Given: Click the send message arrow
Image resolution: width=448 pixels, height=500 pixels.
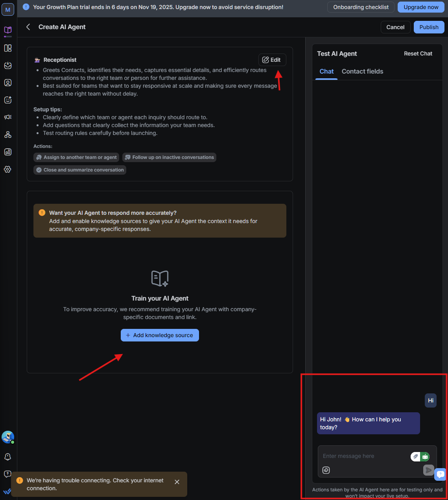Looking at the screenshot, I should 428,470.
